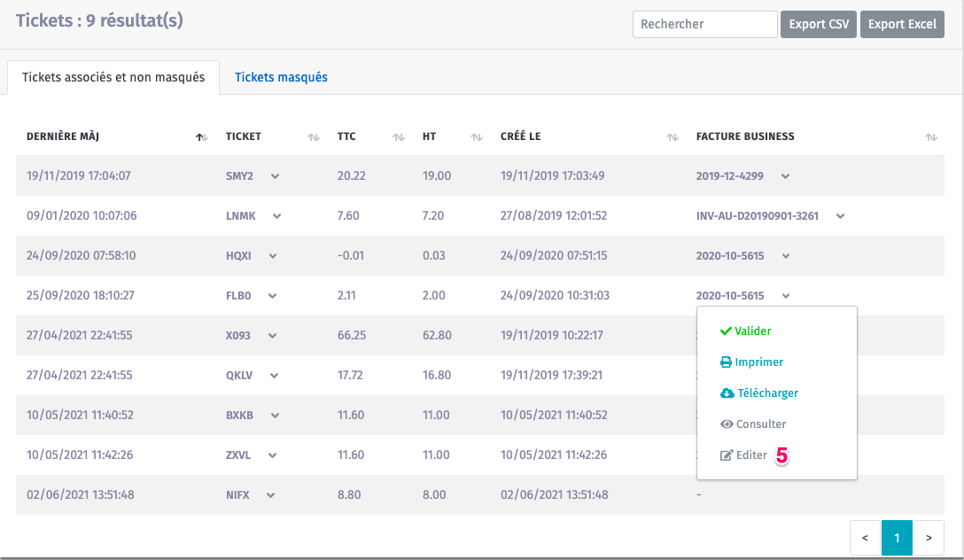Click into the Rechercher search field
This screenshot has height=560, width=964.
704,25
